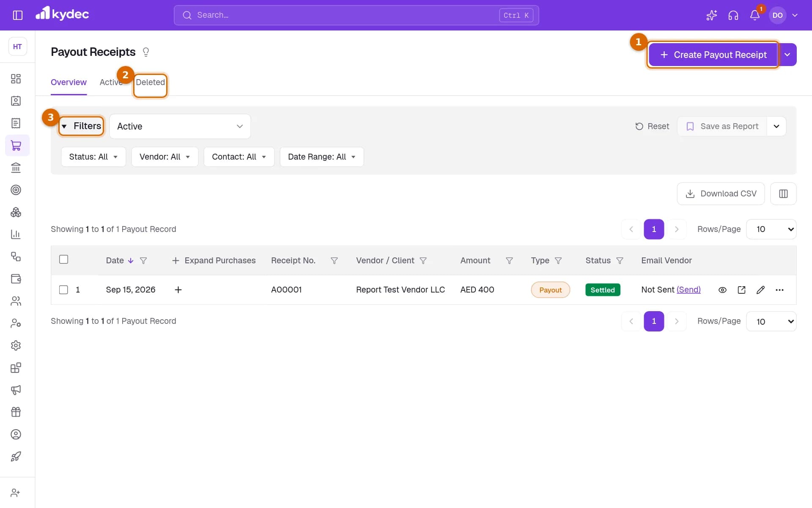
Task: Toggle the sidebar panel icon
Action: coord(18,15)
